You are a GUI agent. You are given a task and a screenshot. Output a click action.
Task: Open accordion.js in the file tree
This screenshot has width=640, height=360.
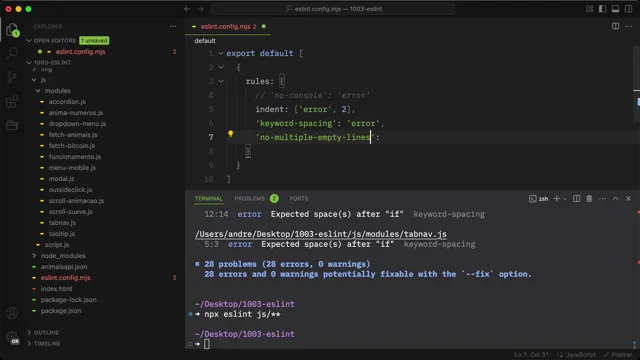tap(67, 102)
